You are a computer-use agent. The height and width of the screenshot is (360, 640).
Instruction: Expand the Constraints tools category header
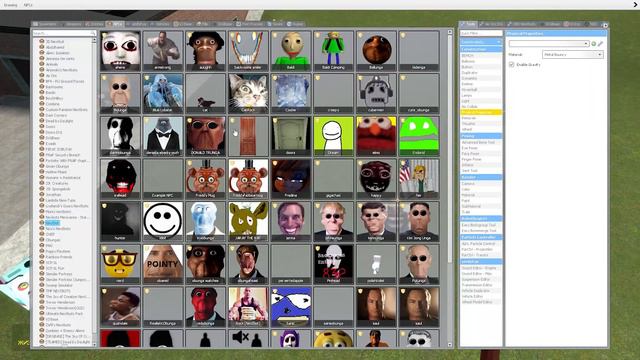(481, 42)
